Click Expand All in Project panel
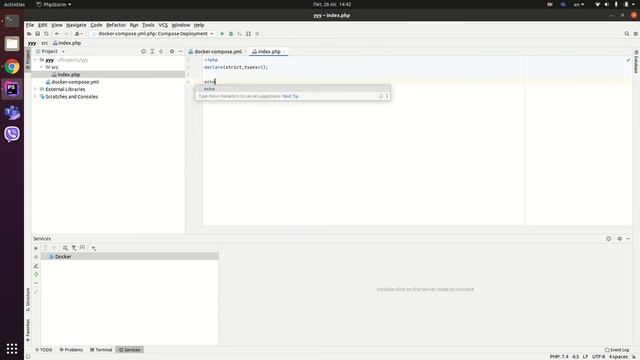 pyautogui.click(x=152, y=51)
